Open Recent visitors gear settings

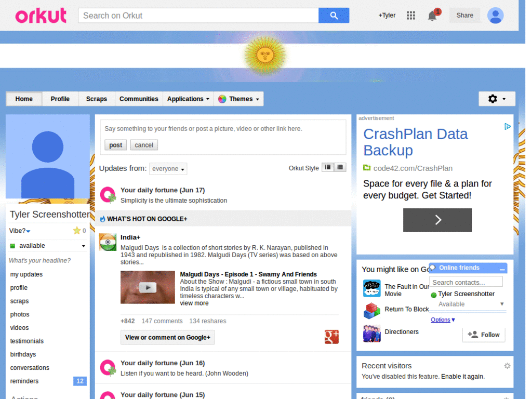(507, 366)
